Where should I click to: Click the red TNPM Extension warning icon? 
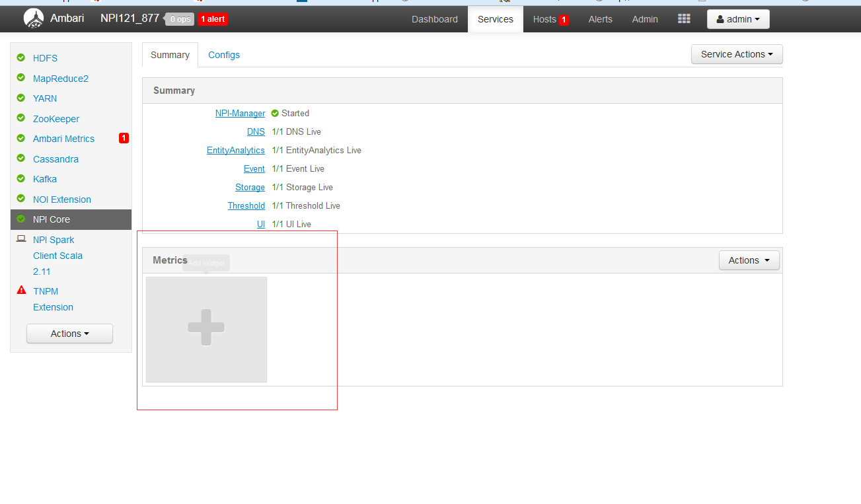pos(21,291)
